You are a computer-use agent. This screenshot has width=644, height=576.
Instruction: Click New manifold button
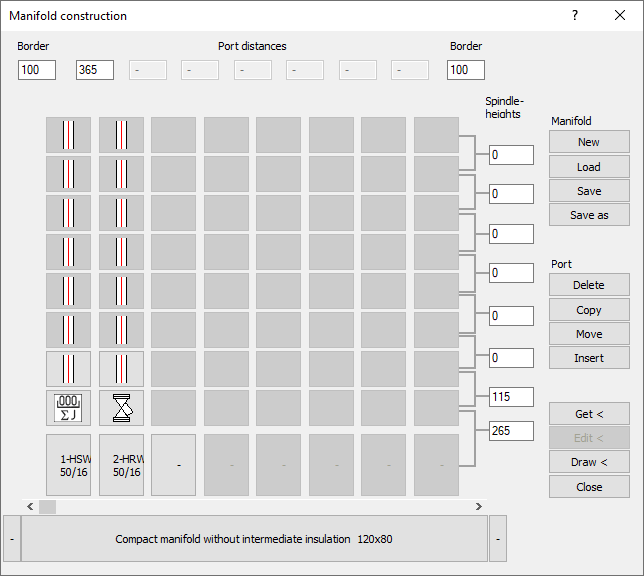tap(589, 142)
